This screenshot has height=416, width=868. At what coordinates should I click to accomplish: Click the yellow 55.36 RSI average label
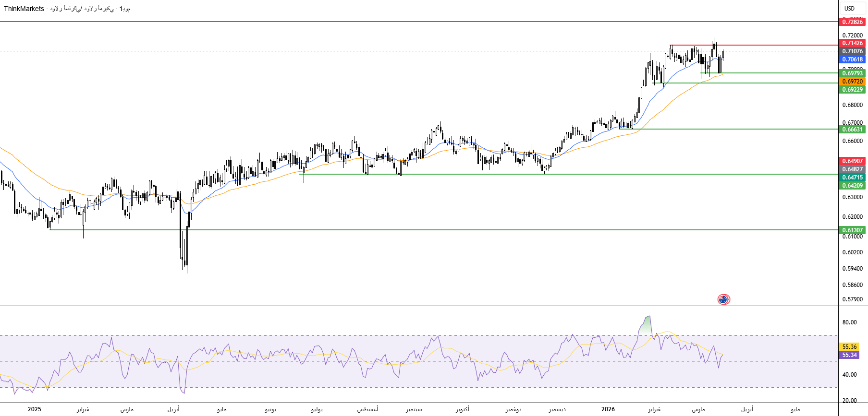[849, 347]
